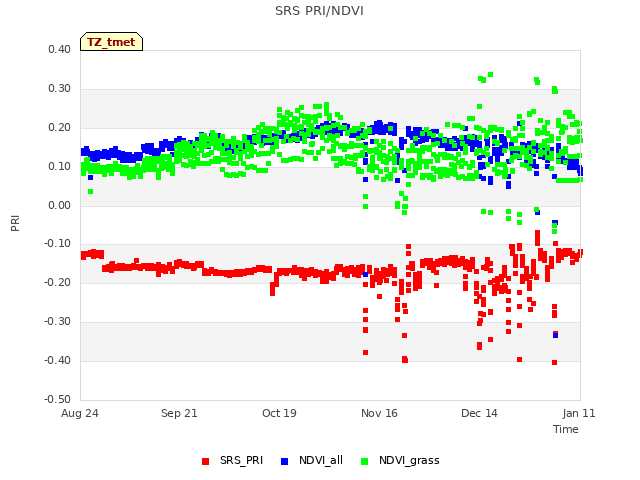Select the NDVI_all legend label

[321, 460]
